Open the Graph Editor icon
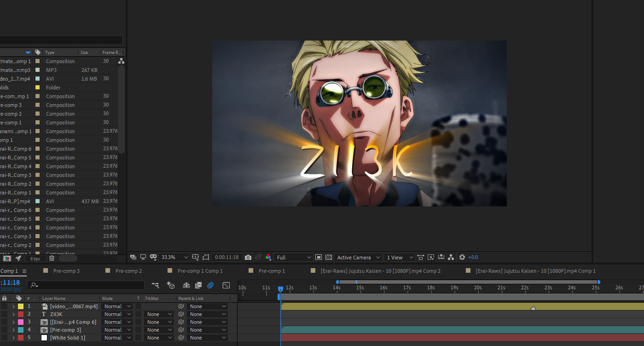The width and height of the screenshot is (644, 346). click(226, 285)
